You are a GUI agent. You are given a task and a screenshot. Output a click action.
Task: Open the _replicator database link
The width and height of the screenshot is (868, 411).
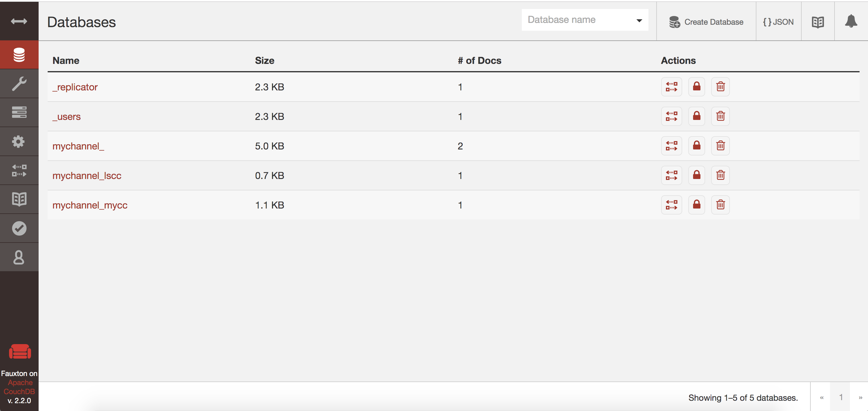click(x=75, y=87)
